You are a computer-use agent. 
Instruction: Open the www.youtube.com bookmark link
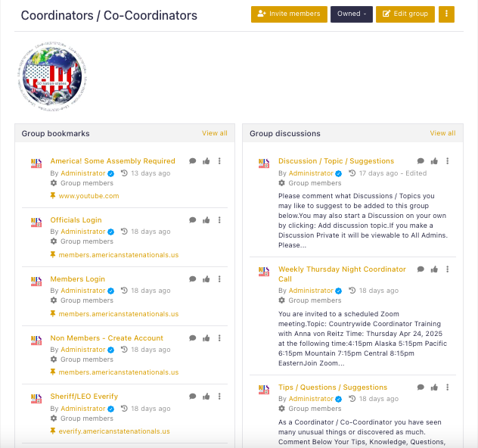[88, 196]
